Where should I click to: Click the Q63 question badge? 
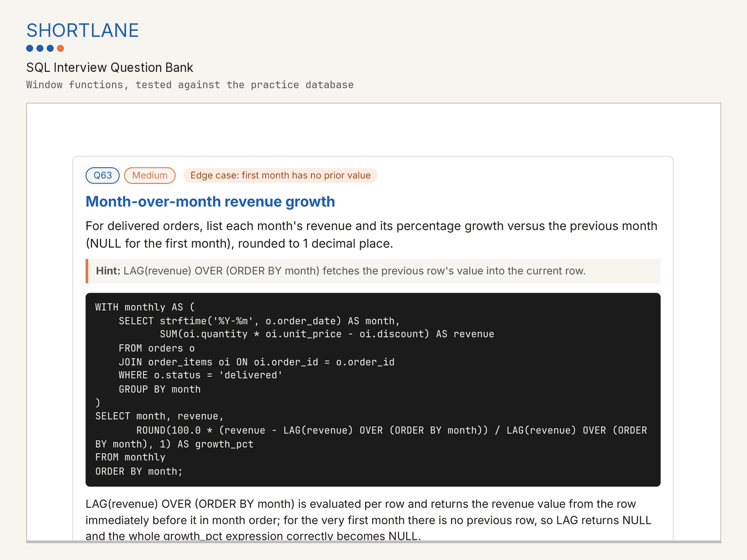click(x=103, y=175)
